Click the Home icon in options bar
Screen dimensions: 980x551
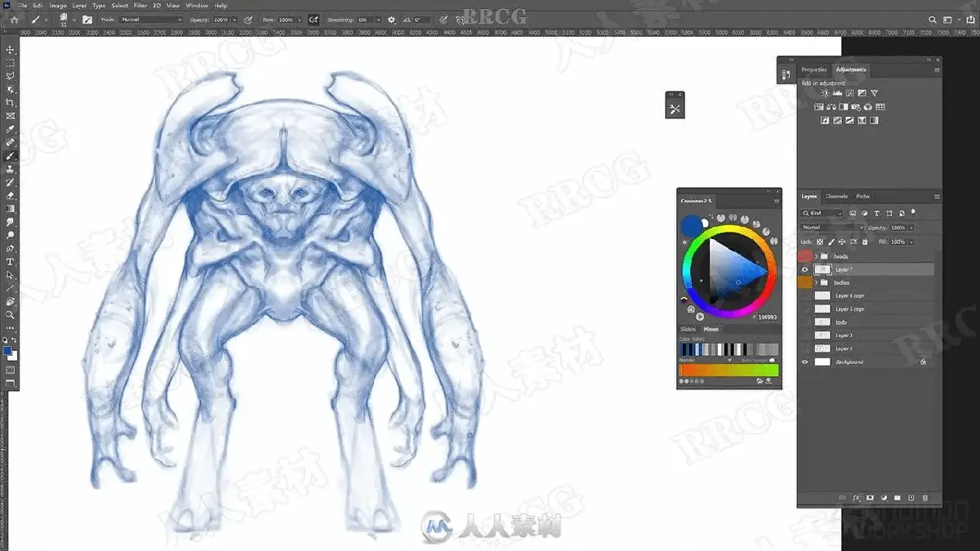pos(14,19)
